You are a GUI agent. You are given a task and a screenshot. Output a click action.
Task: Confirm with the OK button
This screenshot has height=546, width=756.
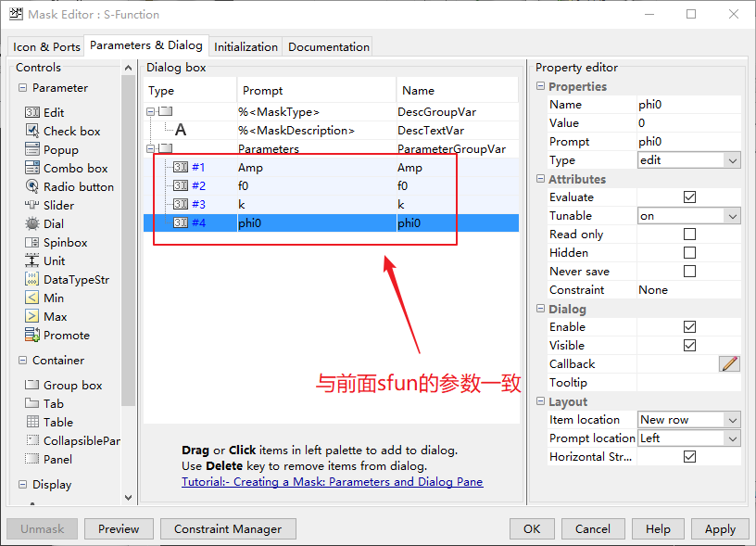[x=532, y=529]
